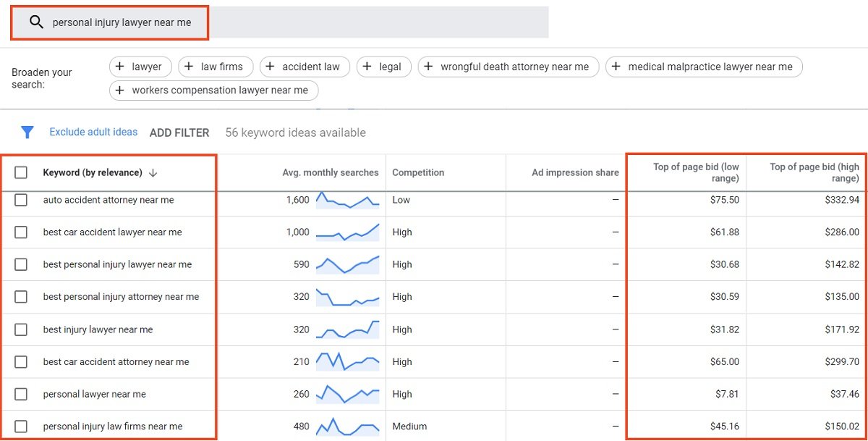This screenshot has height=441, width=868.
Task: Add 'legal' suggestion chip
Action: 384,67
